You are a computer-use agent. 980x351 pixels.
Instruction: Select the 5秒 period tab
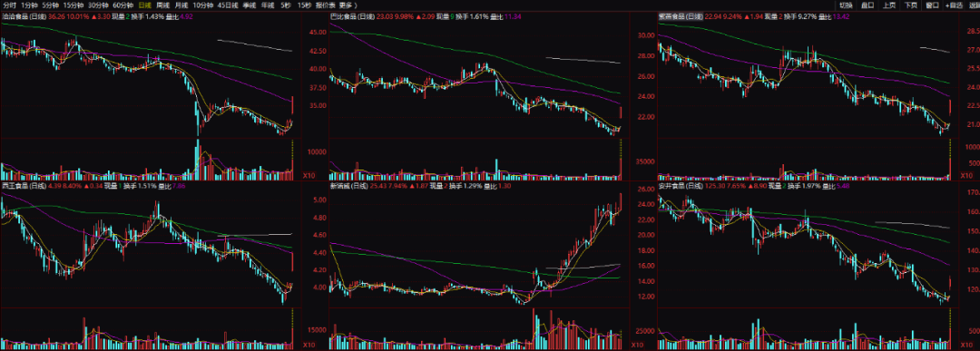tap(286, 5)
